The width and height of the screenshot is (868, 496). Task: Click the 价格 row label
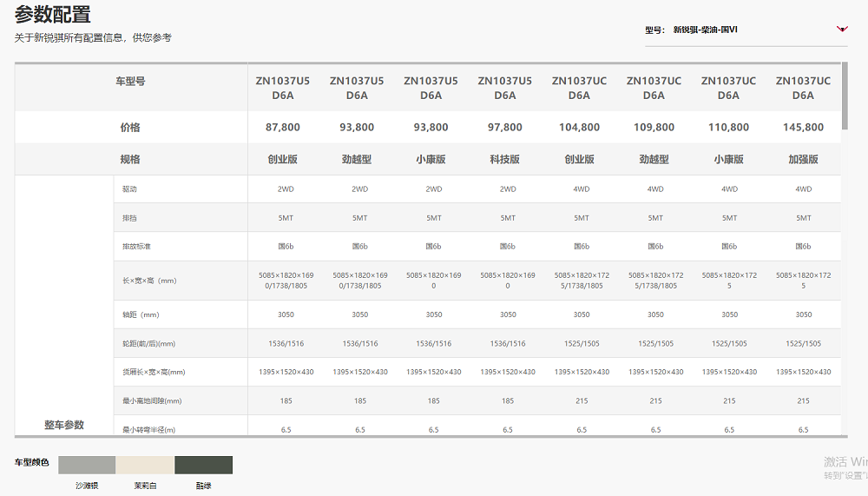[x=130, y=128]
